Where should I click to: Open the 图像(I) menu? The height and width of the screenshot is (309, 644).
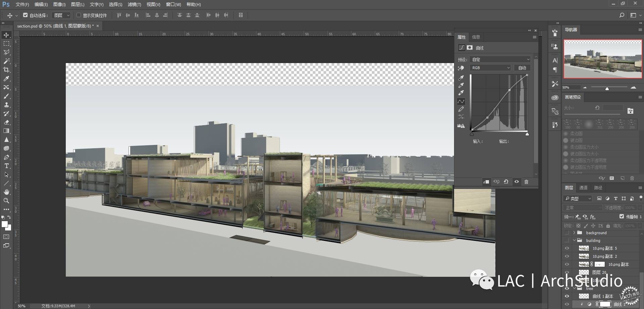[x=59, y=4]
